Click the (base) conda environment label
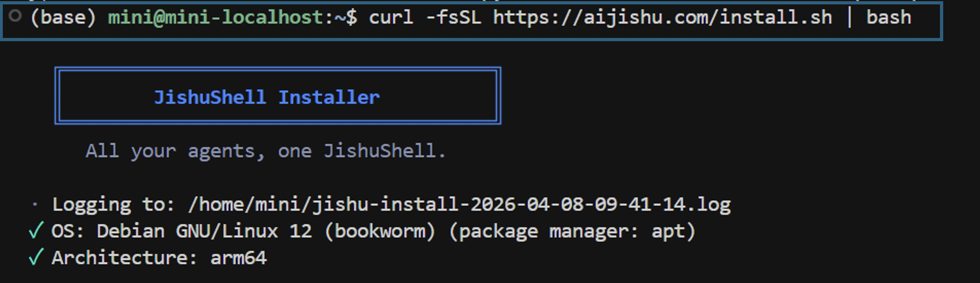Screen dimensions: 980x283 pyautogui.click(x=63, y=18)
